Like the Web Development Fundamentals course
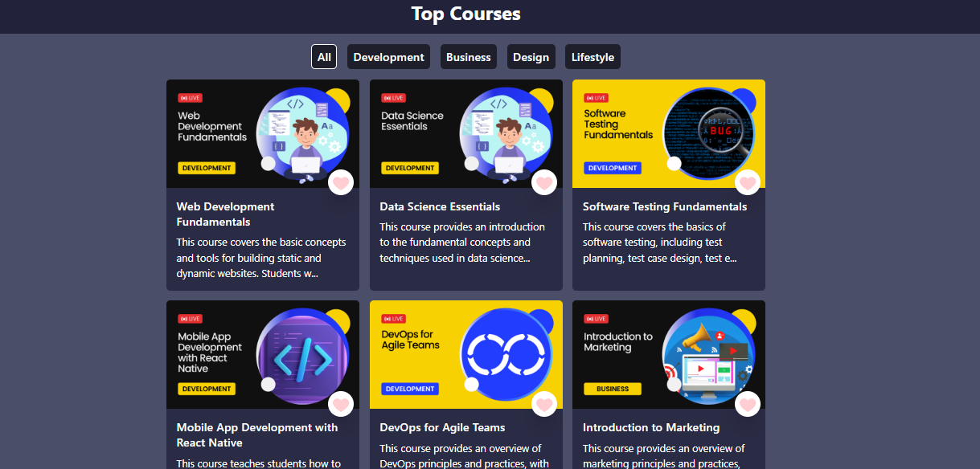 tap(341, 183)
